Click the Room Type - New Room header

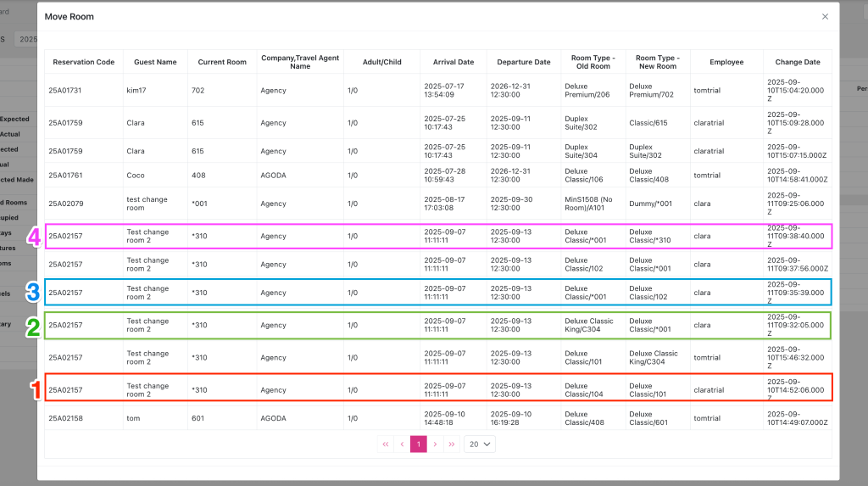tap(656, 62)
